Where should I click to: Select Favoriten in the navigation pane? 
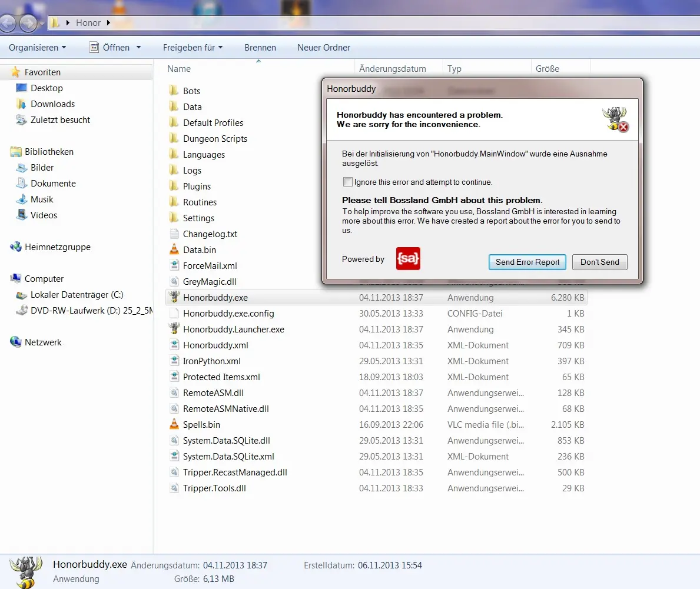(x=42, y=72)
